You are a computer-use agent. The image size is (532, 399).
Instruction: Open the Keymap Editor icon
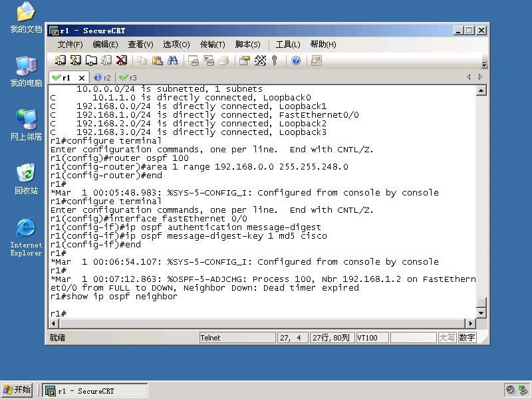(260, 61)
